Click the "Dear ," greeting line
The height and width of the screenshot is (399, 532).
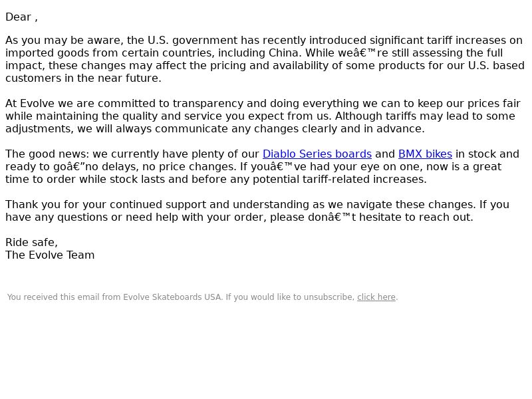[21, 17]
